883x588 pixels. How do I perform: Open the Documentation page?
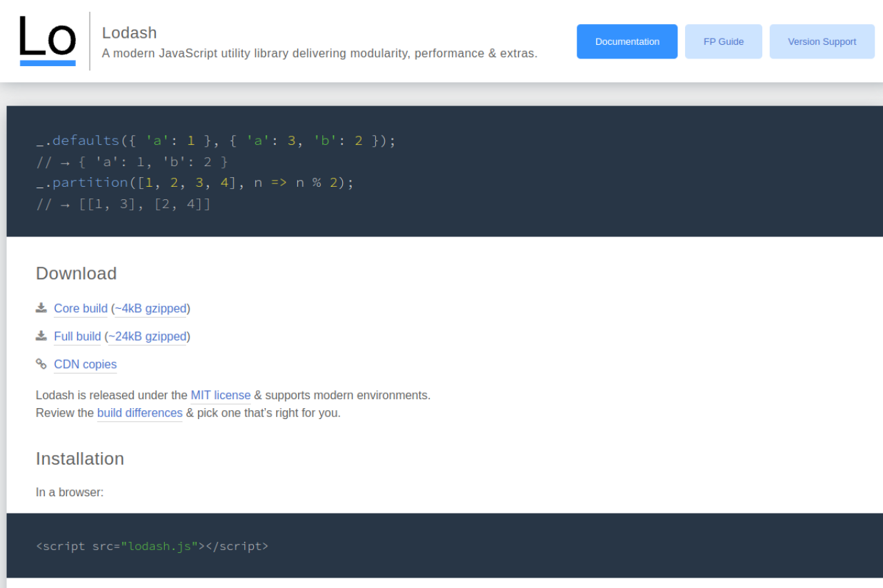point(627,41)
